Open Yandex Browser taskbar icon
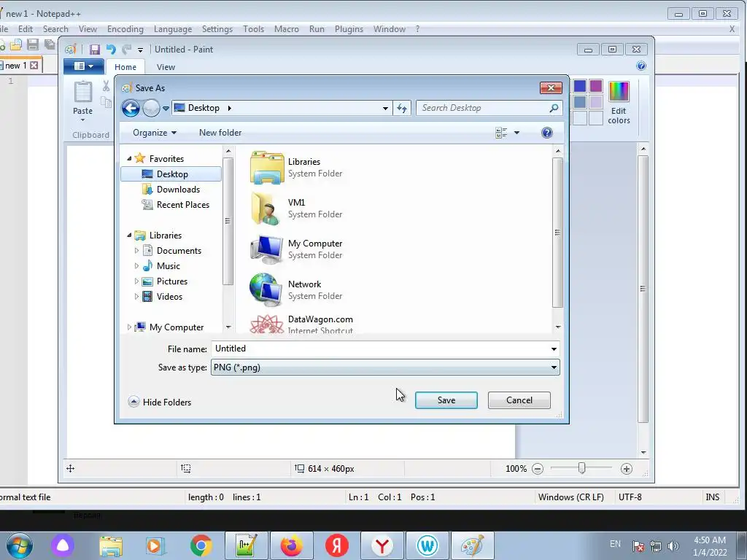 (382, 545)
